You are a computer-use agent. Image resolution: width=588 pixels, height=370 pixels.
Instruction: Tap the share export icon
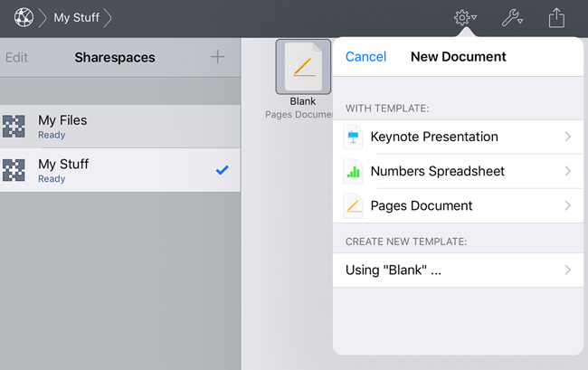(x=556, y=17)
